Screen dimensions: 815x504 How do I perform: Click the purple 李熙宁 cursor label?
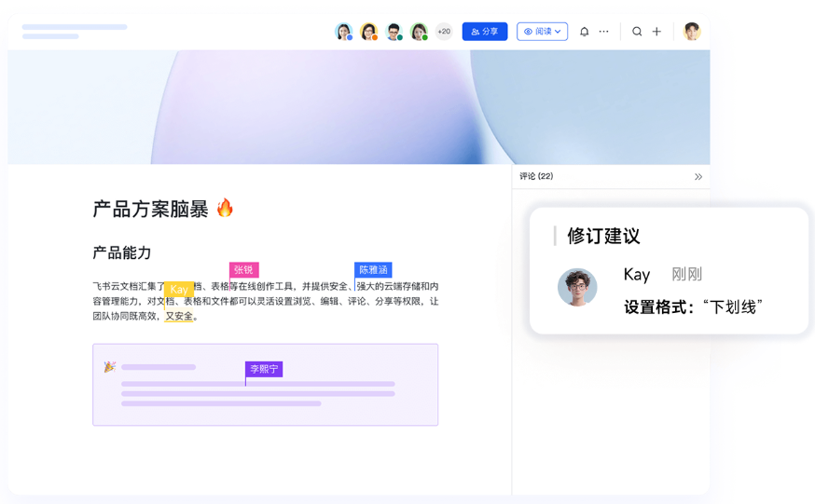[x=264, y=369]
